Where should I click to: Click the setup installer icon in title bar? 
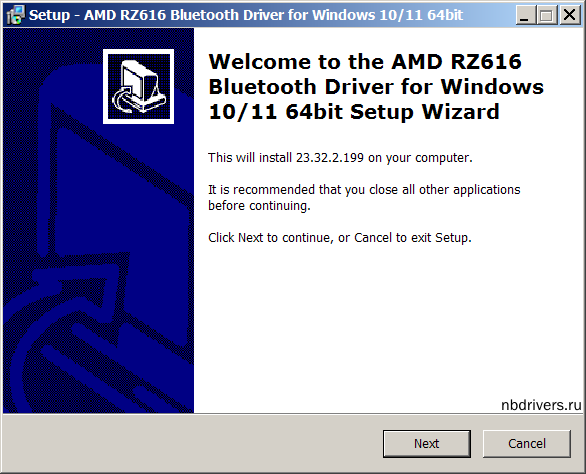(15, 15)
